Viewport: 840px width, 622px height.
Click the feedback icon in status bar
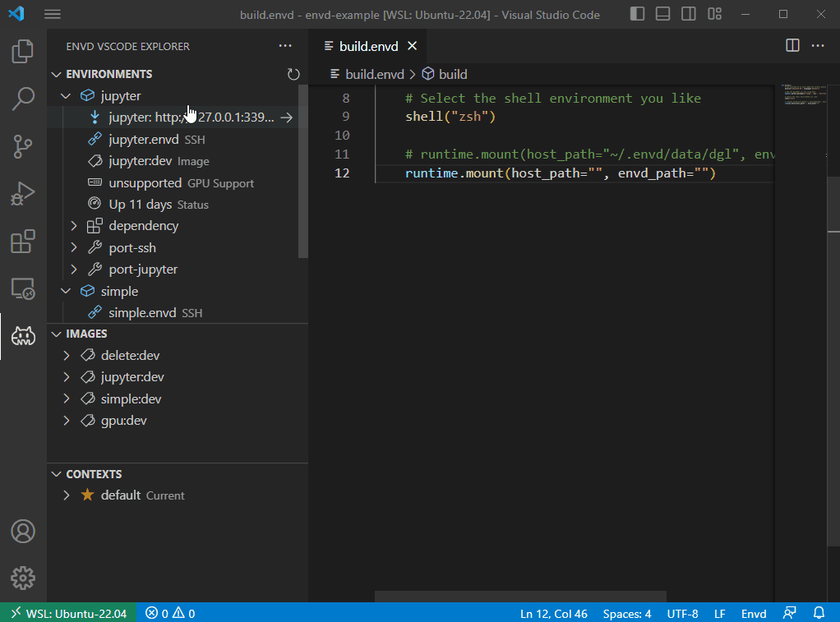(x=790, y=613)
